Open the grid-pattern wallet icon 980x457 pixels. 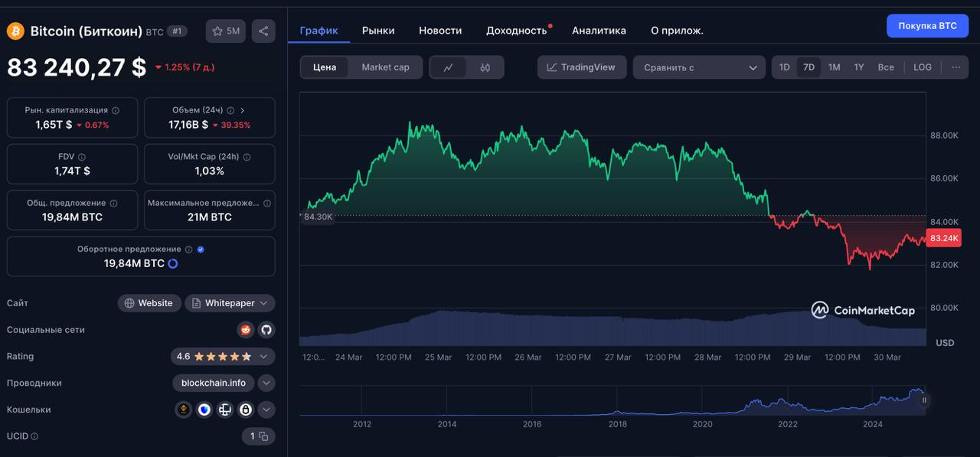coord(225,410)
